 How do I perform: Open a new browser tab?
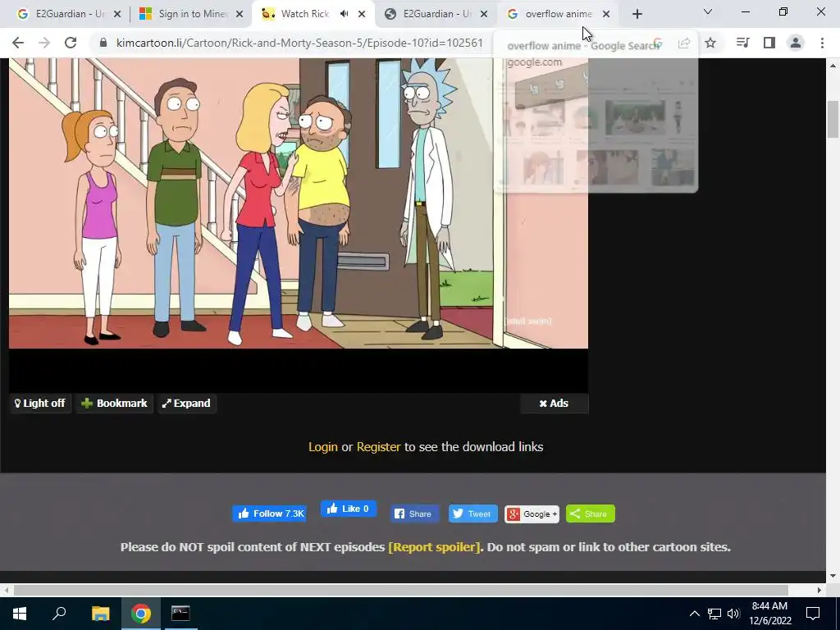point(637,14)
